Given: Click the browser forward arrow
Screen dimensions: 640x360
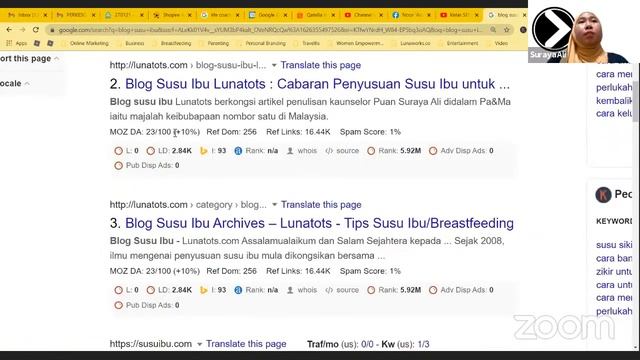Looking at the screenshot, I should click(22, 30).
